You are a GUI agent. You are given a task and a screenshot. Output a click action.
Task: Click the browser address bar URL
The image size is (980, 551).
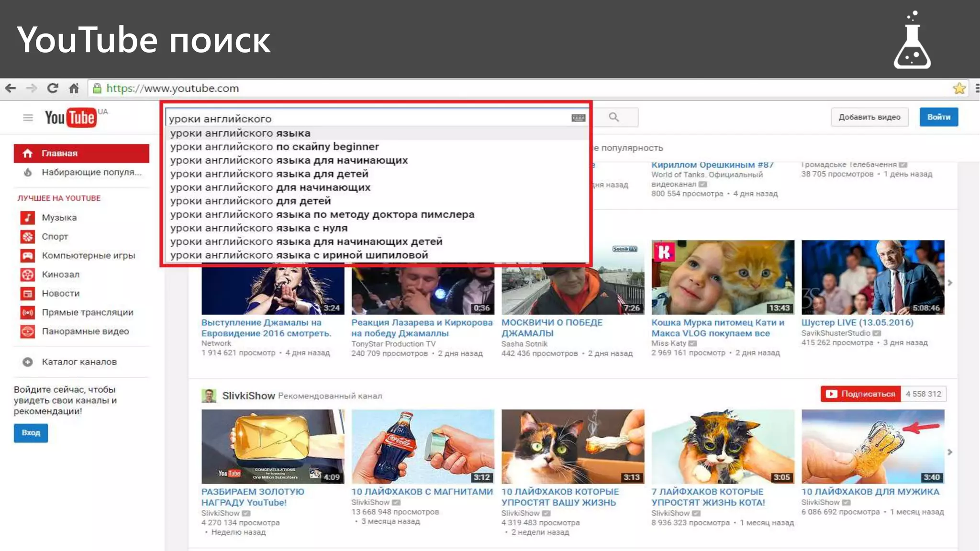[172, 88]
